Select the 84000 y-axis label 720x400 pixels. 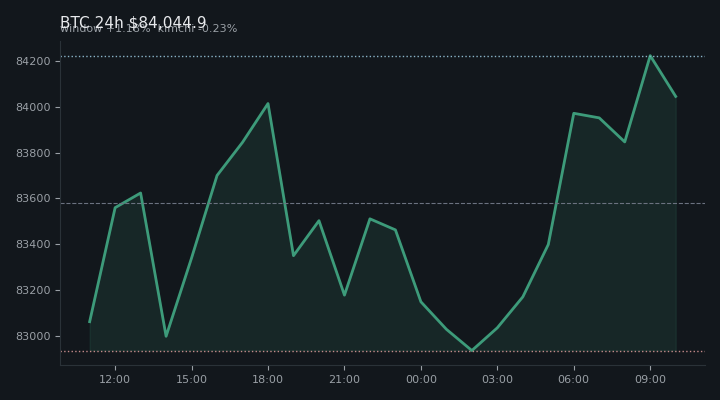(33, 107)
